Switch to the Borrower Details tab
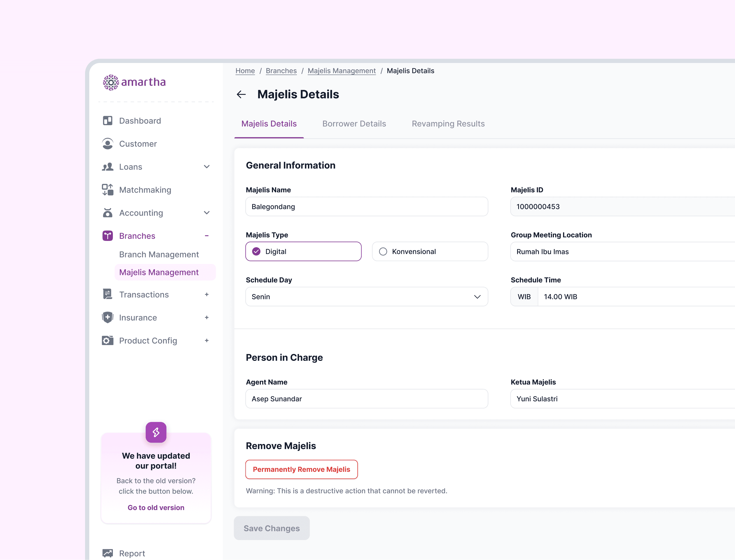The image size is (735, 560). (x=354, y=124)
